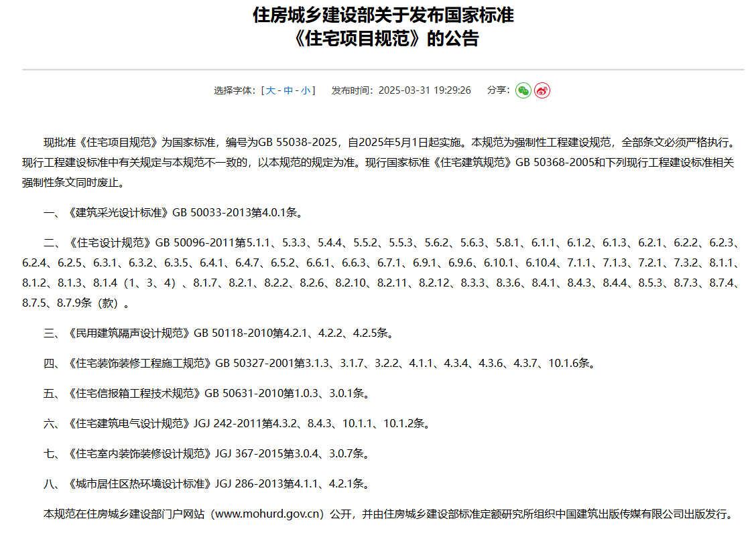
Task: Click the text GB 50327-2001
Action: pos(255,364)
